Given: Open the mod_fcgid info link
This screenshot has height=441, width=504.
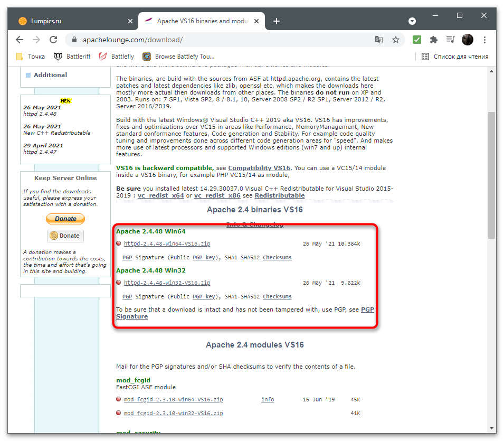Looking at the screenshot, I should 268,399.
